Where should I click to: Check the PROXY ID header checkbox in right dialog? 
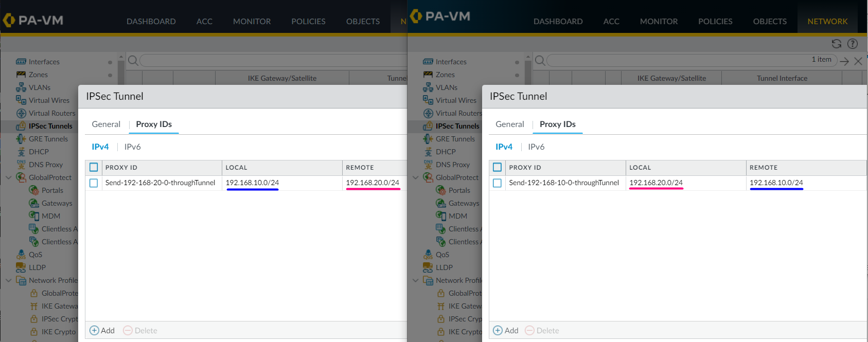pyautogui.click(x=498, y=167)
